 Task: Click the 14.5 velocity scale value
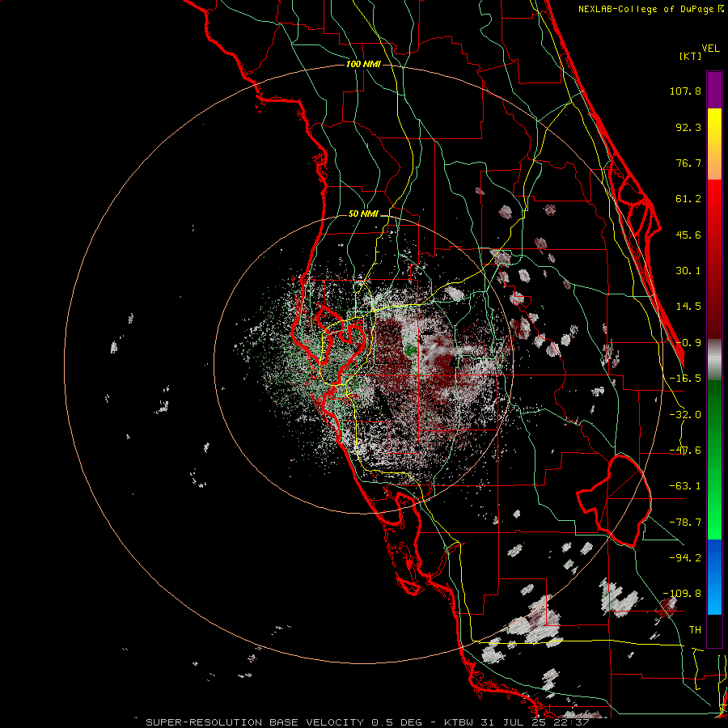point(688,307)
